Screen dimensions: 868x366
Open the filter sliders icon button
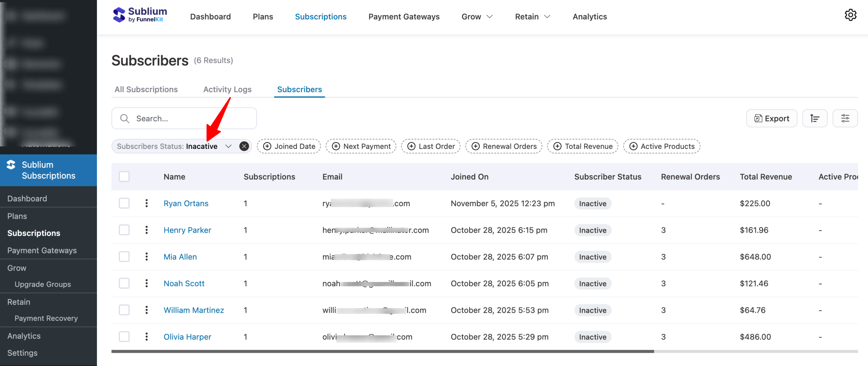(845, 118)
